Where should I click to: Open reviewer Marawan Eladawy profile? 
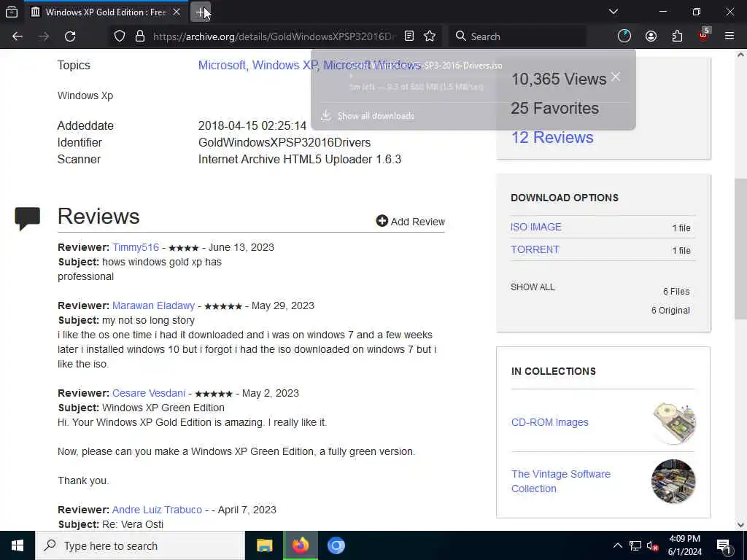coord(153,306)
